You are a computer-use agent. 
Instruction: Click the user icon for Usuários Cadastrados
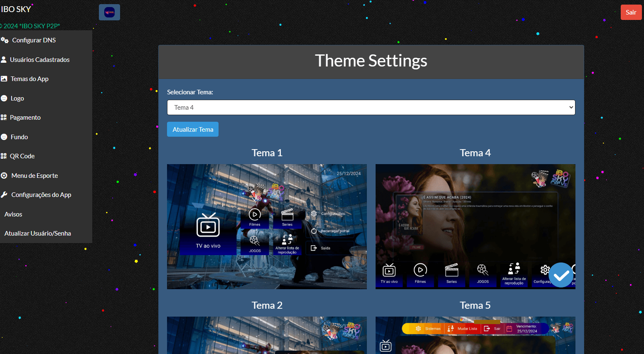point(4,59)
